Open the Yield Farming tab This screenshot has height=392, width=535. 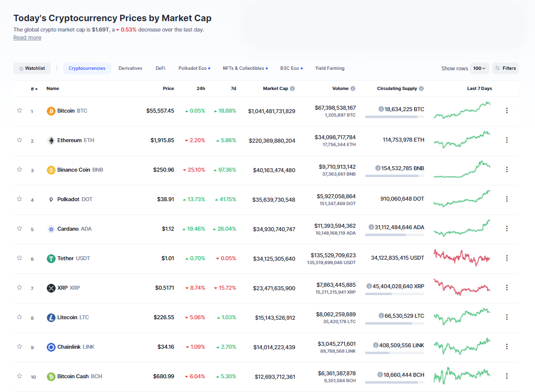(330, 68)
